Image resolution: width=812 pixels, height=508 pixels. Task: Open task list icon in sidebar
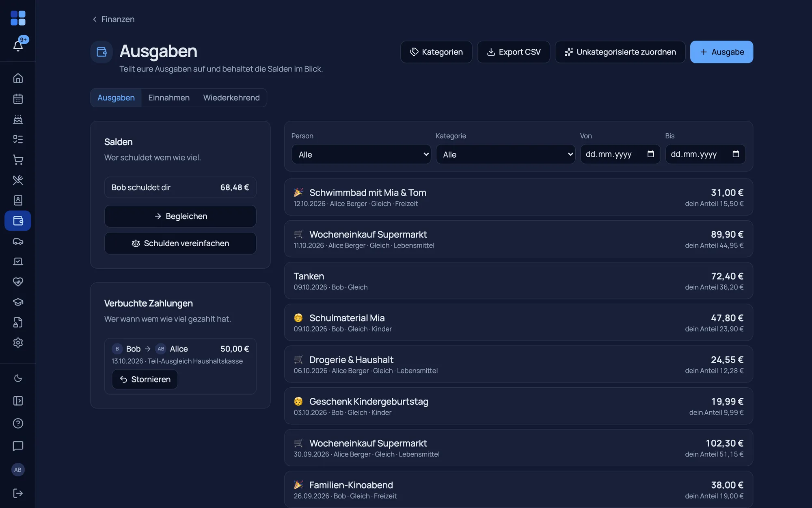(18, 139)
